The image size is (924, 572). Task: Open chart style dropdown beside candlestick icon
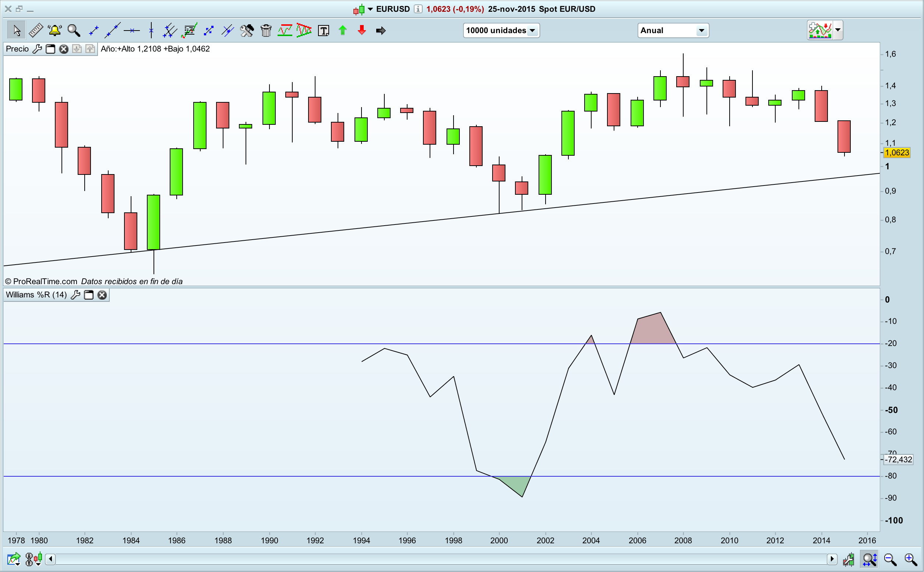pyautogui.click(x=370, y=9)
